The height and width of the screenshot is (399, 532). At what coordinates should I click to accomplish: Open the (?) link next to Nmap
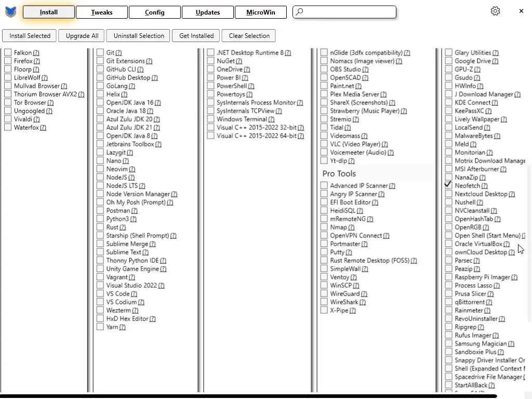[x=351, y=228]
